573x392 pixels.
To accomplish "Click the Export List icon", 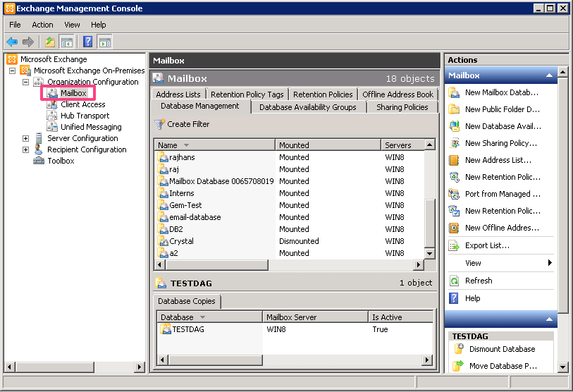I will click(454, 245).
